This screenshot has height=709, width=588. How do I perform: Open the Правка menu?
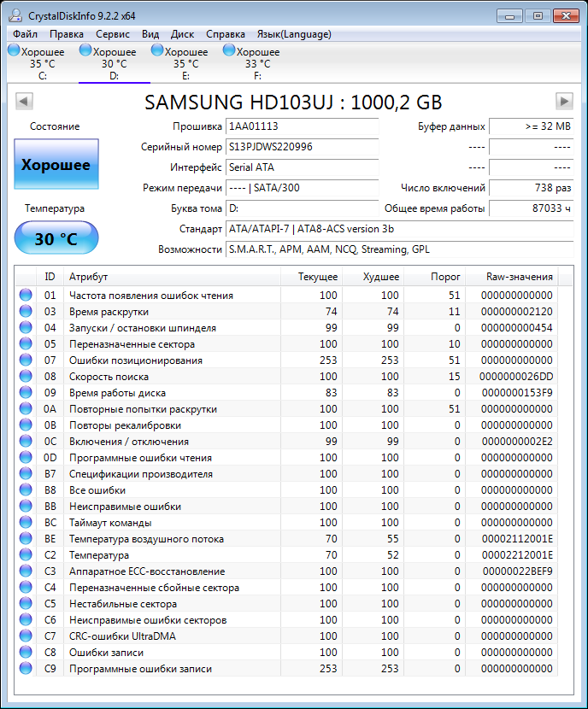67,34
